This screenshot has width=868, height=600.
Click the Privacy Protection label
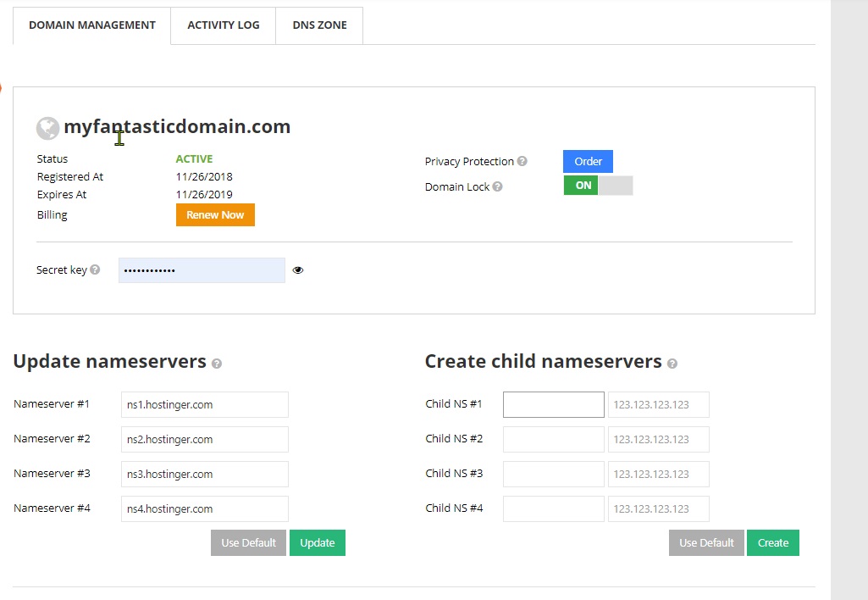(469, 161)
